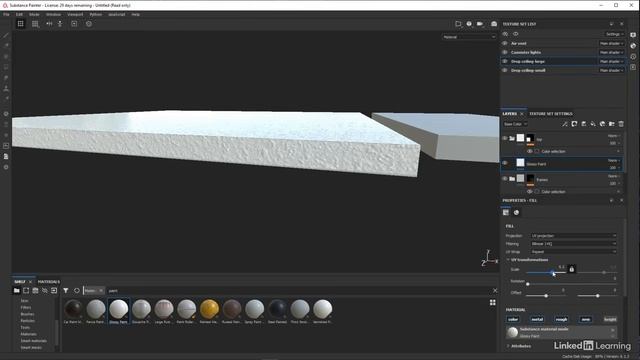Toggle visibility of Drop ceiling large texture set

(x=505, y=62)
